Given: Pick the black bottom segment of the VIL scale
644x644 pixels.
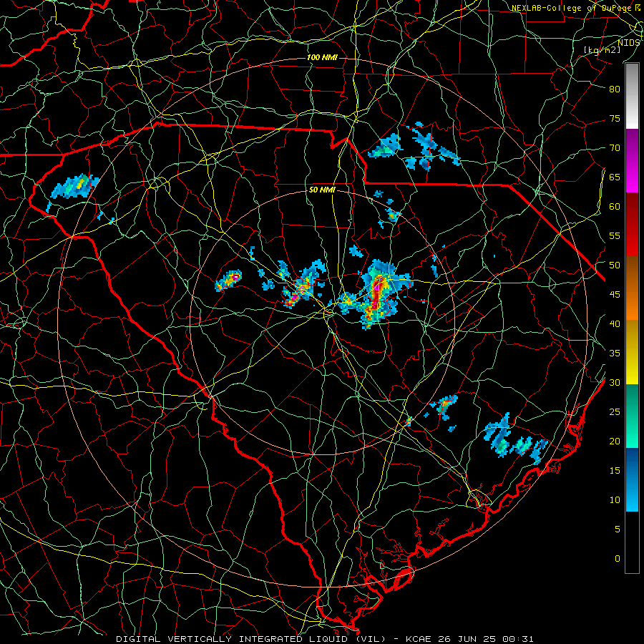Looking at the screenshot, I should coord(632,542).
